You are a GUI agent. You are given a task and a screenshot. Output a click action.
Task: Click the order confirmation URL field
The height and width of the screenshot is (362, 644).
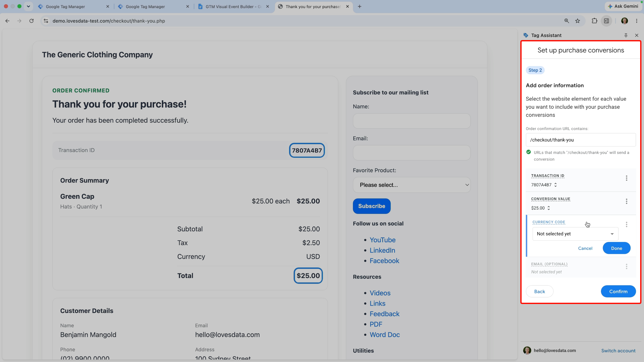point(580,140)
